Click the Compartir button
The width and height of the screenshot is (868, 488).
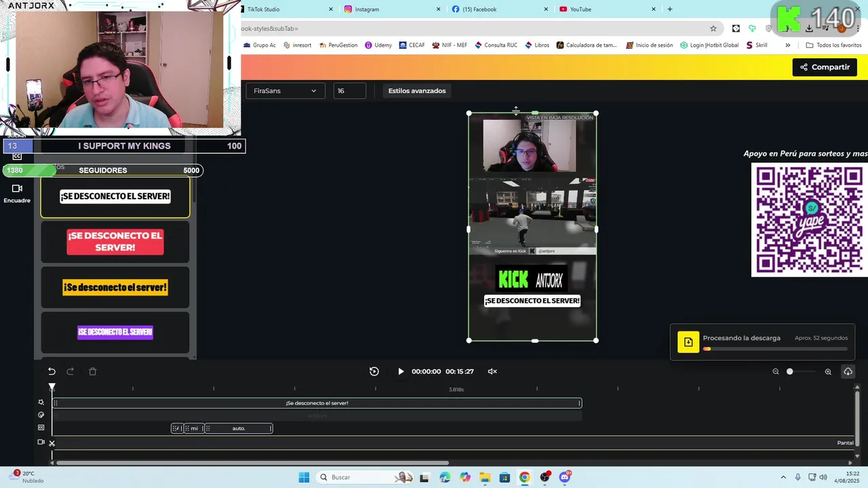[825, 67]
